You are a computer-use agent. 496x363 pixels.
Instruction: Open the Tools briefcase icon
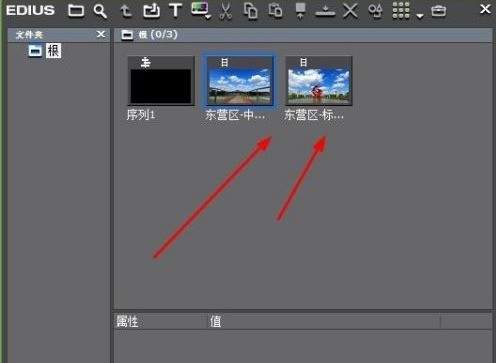pos(438,11)
